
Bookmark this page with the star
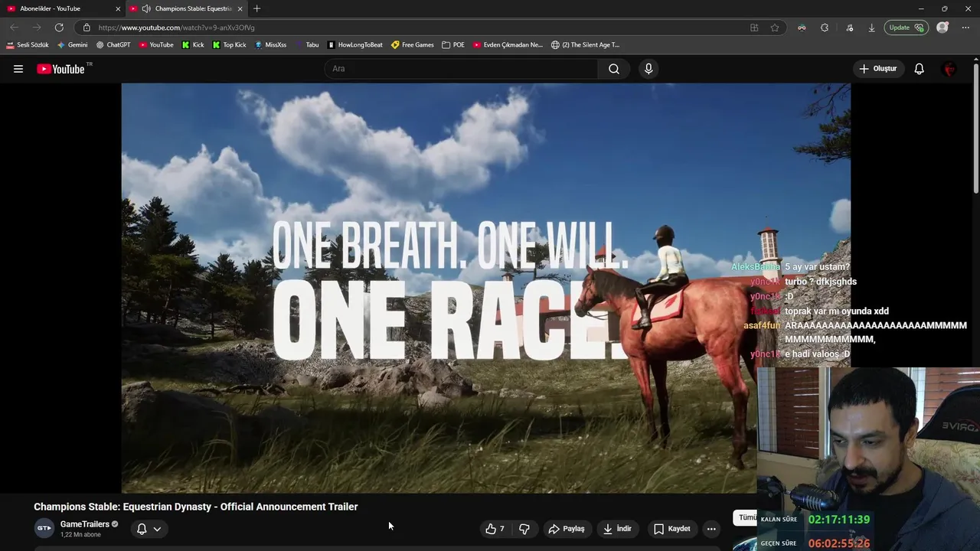[x=775, y=28]
